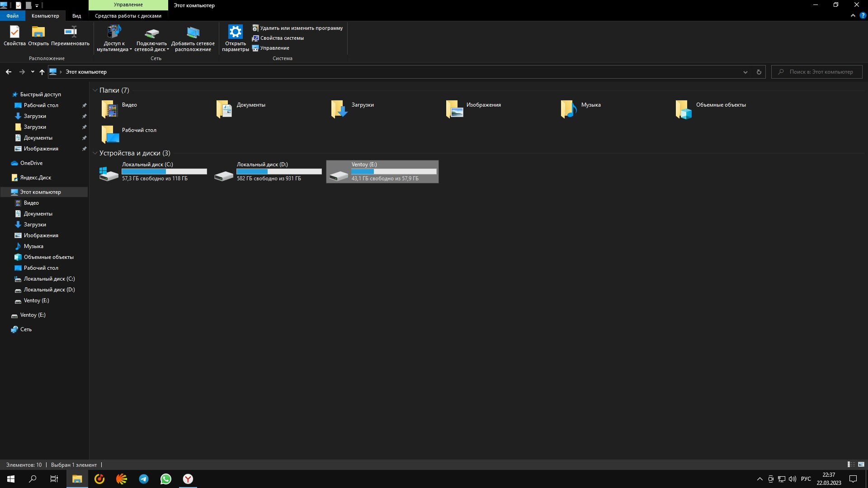The width and height of the screenshot is (868, 488).
Task: Click the C: drive usage bar
Action: 165,172
